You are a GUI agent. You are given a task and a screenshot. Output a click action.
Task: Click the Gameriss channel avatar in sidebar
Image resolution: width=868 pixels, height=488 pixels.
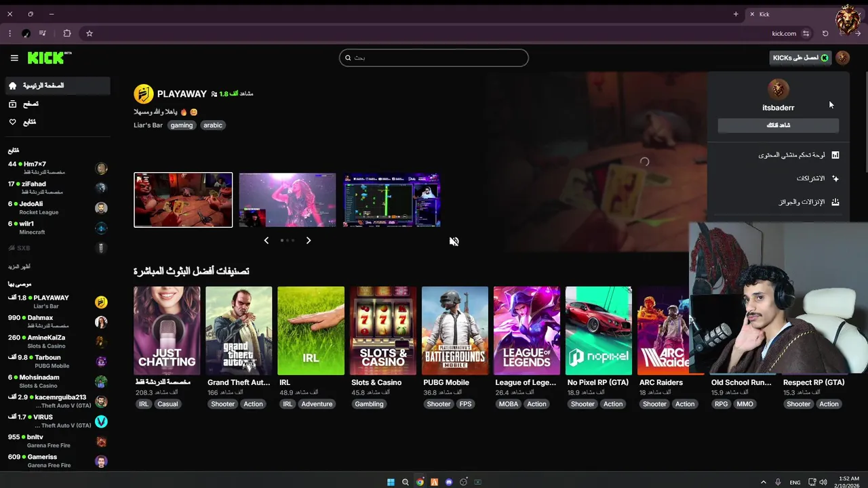point(101,462)
